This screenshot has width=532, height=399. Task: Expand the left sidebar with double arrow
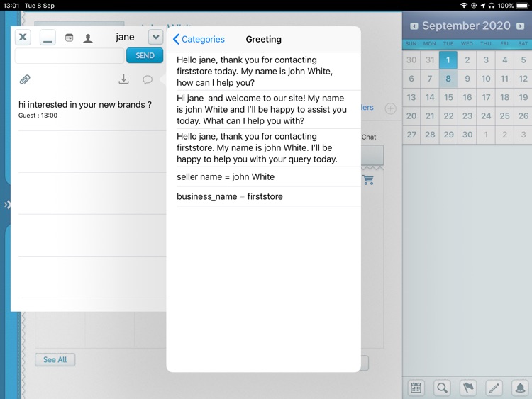pyautogui.click(x=7, y=204)
